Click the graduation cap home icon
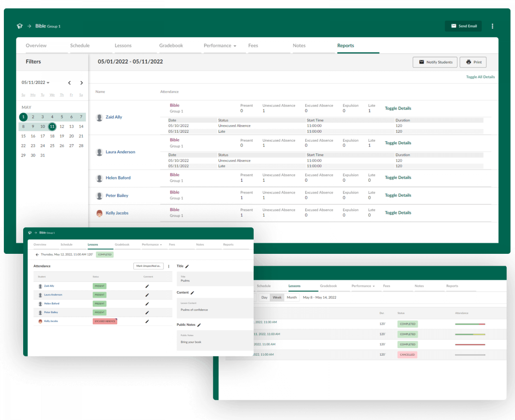This screenshot has height=420, width=515. pyautogui.click(x=19, y=26)
